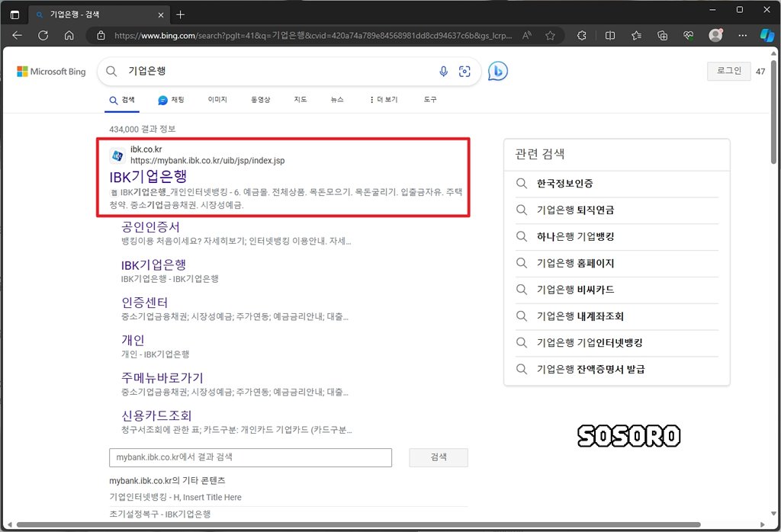This screenshot has width=781, height=532.
Task: Open the 개인 sitelink
Action: 133,341
